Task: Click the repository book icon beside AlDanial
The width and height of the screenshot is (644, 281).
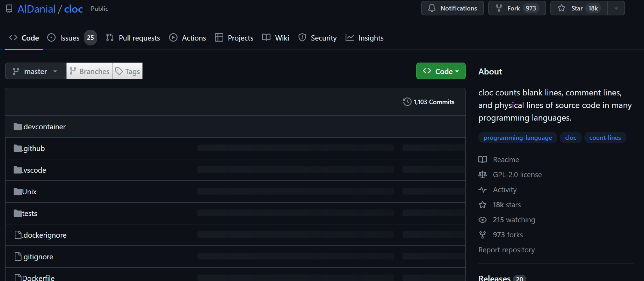Action: click(9, 9)
